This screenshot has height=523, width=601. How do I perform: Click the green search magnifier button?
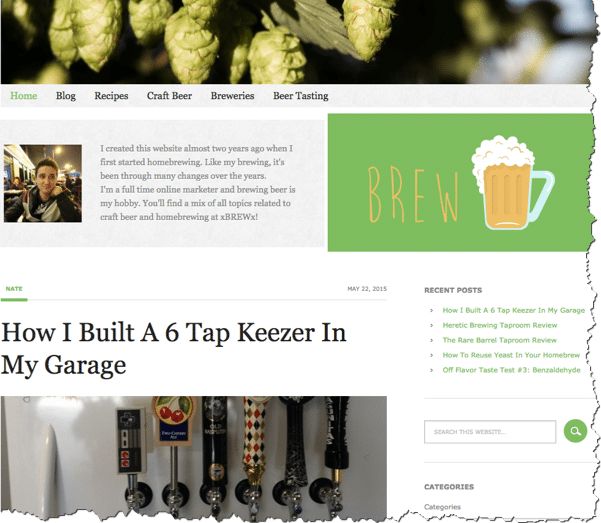tap(575, 431)
